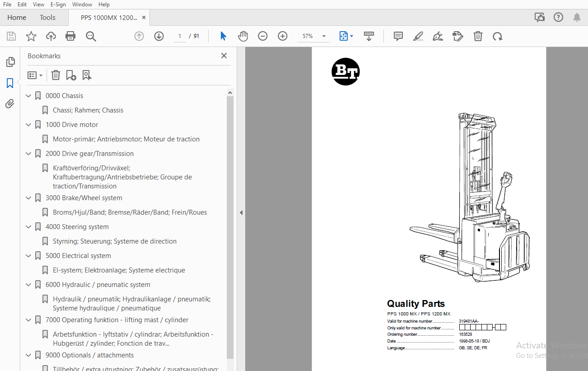Delete page using trash icon in toolbar
This screenshot has height=371, width=588.
tap(478, 36)
